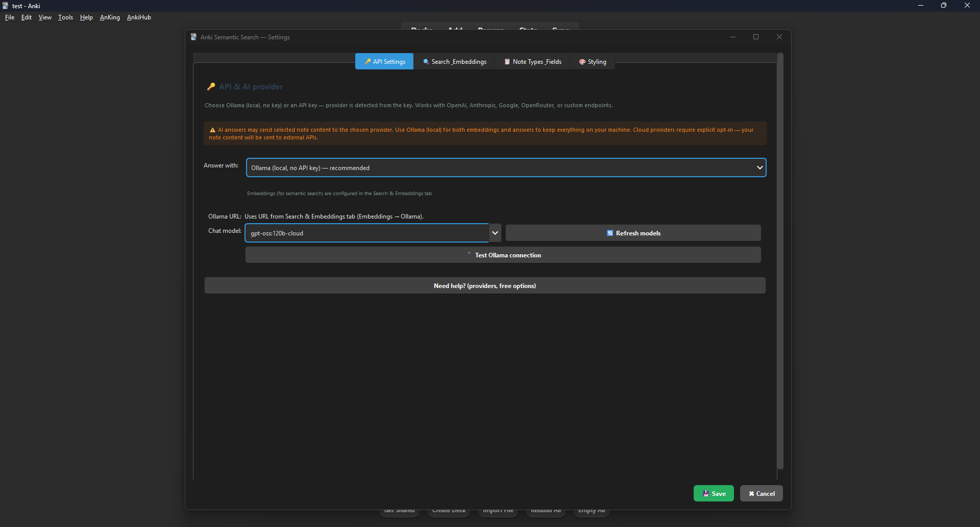Switch to the Search & Embeddings tab
This screenshot has width=980, height=527.
click(454, 62)
